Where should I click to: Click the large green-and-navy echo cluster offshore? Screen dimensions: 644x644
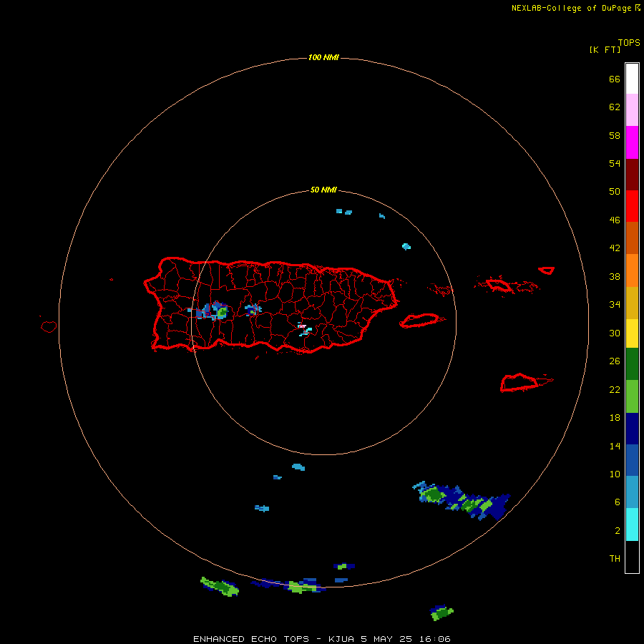point(462,501)
